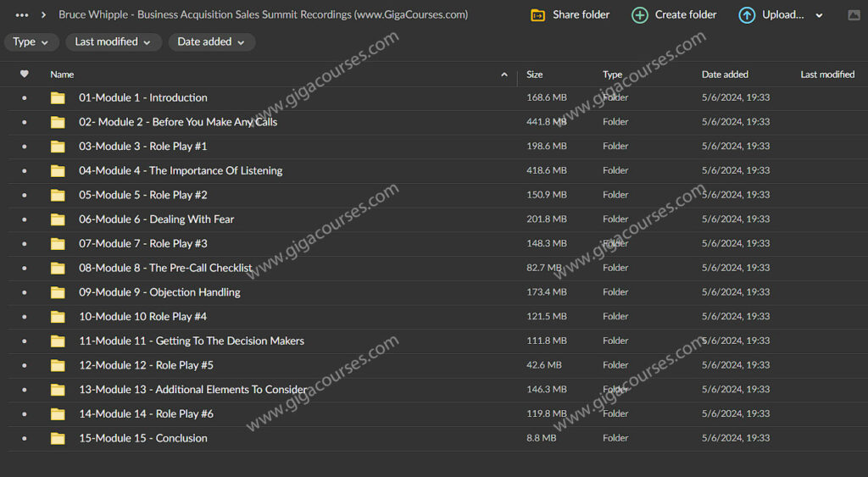Open 11-Module 11 Getting To The Decision Makers
This screenshot has height=477, width=868.
coord(192,341)
